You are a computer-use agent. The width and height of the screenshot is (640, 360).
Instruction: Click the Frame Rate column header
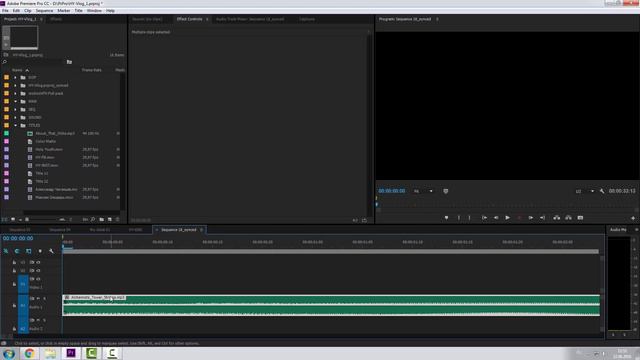pyautogui.click(x=91, y=70)
